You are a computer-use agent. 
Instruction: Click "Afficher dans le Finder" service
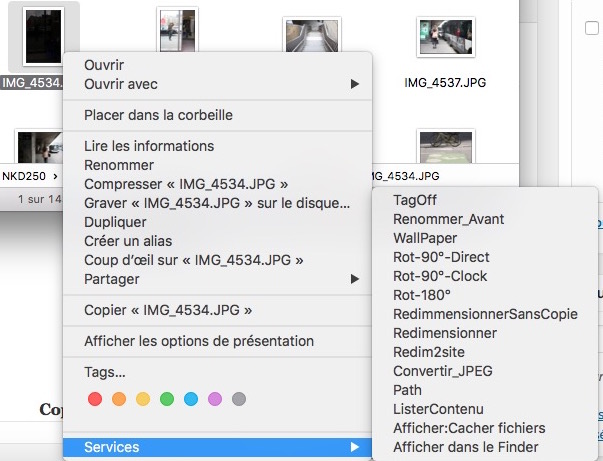point(465,447)
